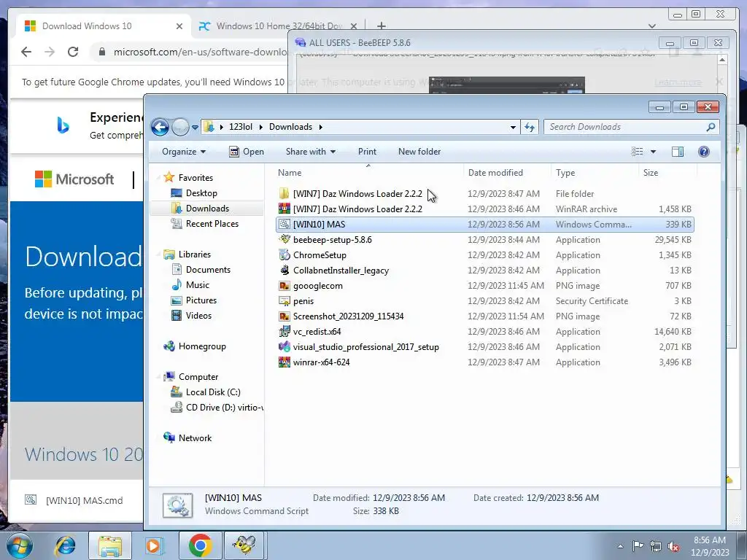Image resolution: width=747 pixels, height=560 pixels.
Task: Open Libraries in navigation pane
Action: [187, 254]
